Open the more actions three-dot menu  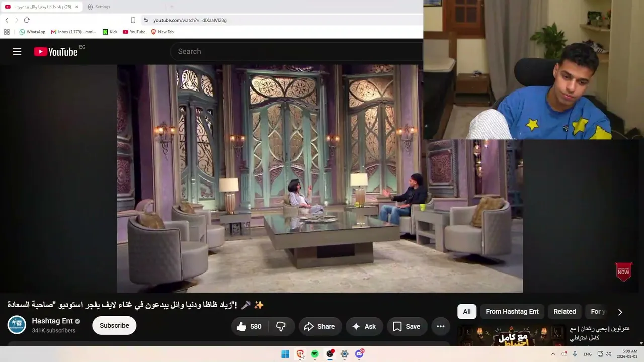coord(441,326)
